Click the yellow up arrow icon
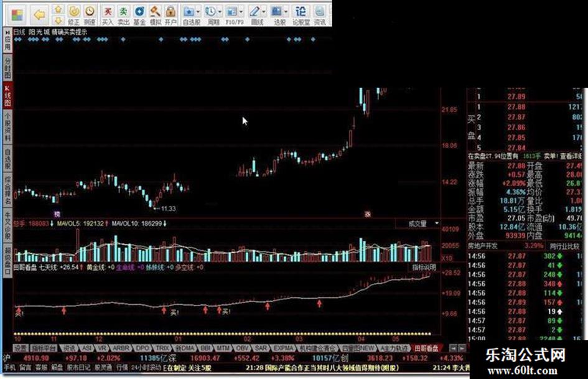This screenshot has height=379, width=588. click(x=58, y=9)
